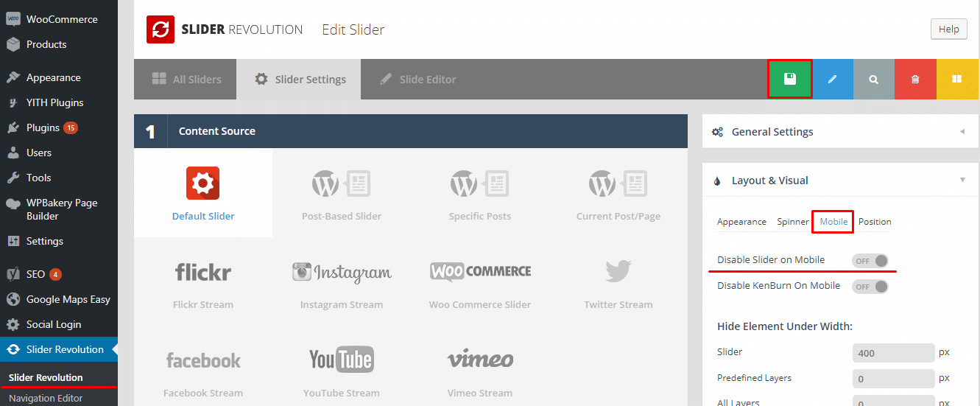Click Slider Revolution submenu link
Screen dimensions: 980x406
(x=46, y=377)
